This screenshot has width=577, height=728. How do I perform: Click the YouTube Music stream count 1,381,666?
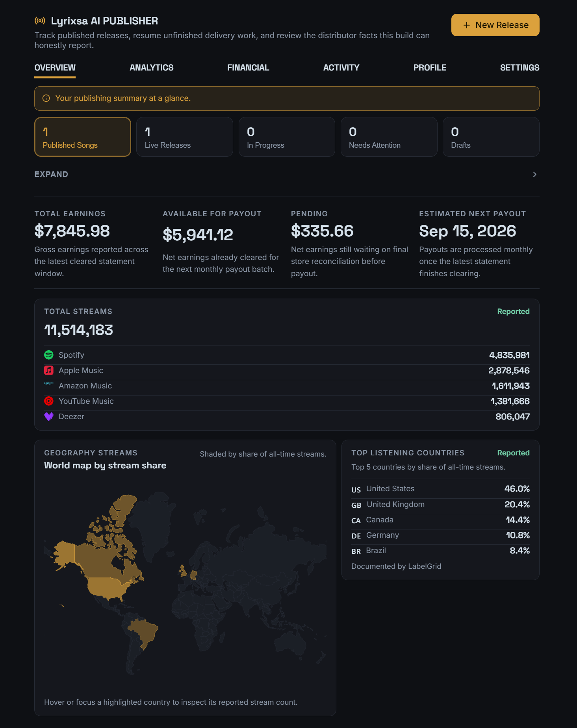coord(510,401)
